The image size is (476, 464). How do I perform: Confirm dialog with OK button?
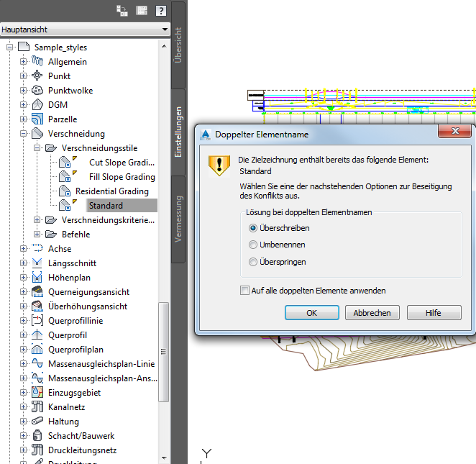click(312, 313)
